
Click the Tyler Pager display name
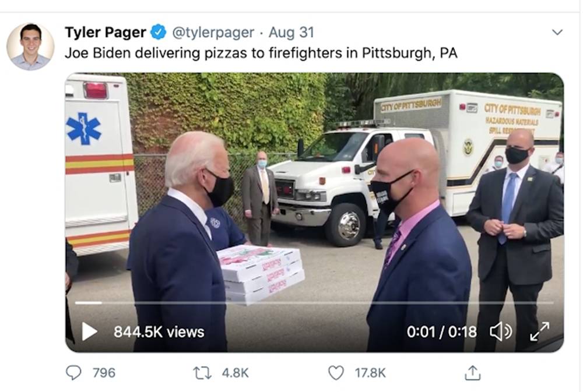(105, 32)
